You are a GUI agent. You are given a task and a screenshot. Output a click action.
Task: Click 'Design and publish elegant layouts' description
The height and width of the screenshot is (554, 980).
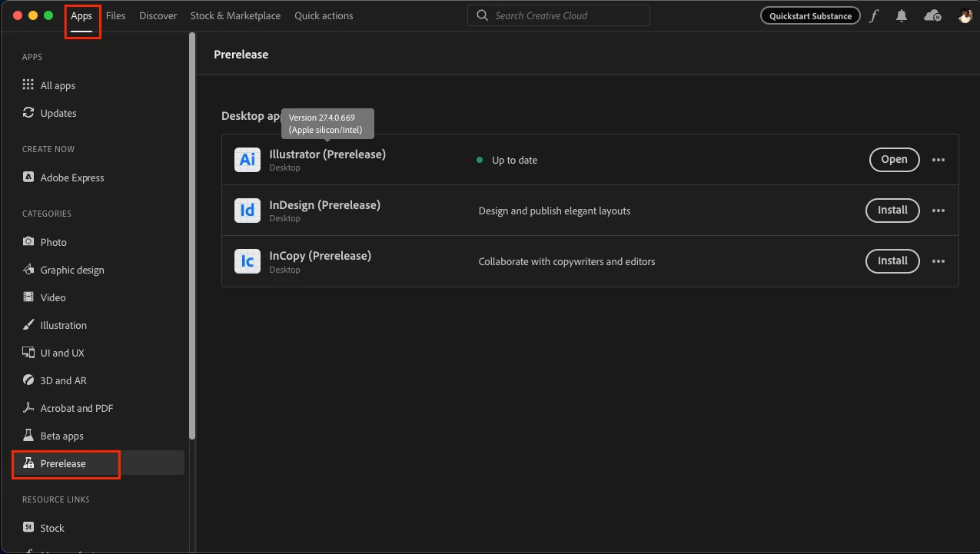[554, 211]
